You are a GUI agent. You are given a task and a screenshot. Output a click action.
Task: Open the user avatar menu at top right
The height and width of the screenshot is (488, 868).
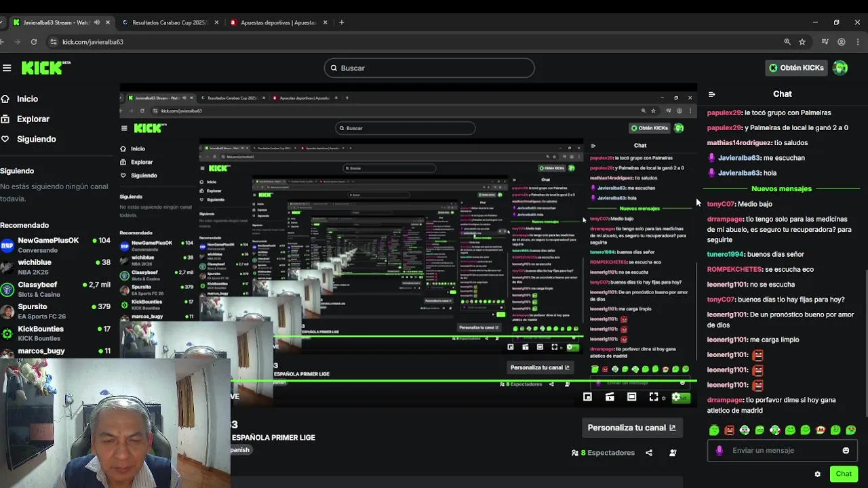[x=840, y=68]
